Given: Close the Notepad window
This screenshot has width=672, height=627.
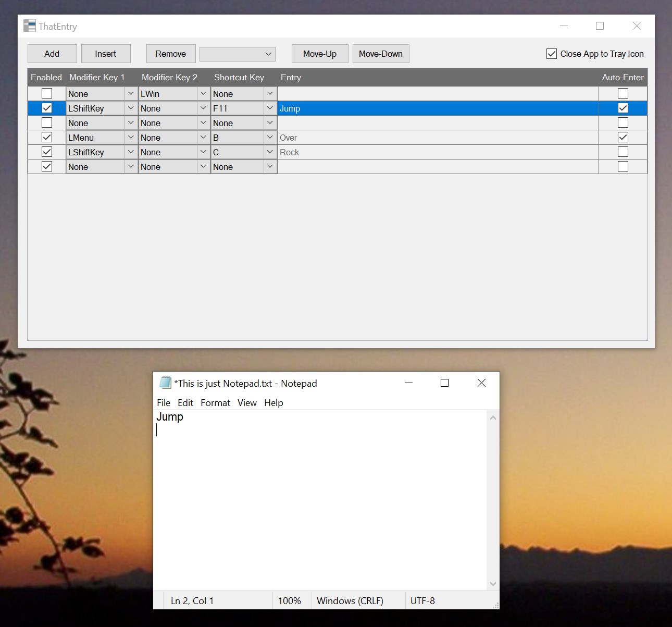Looking at the screenshot, I should 481,383.
